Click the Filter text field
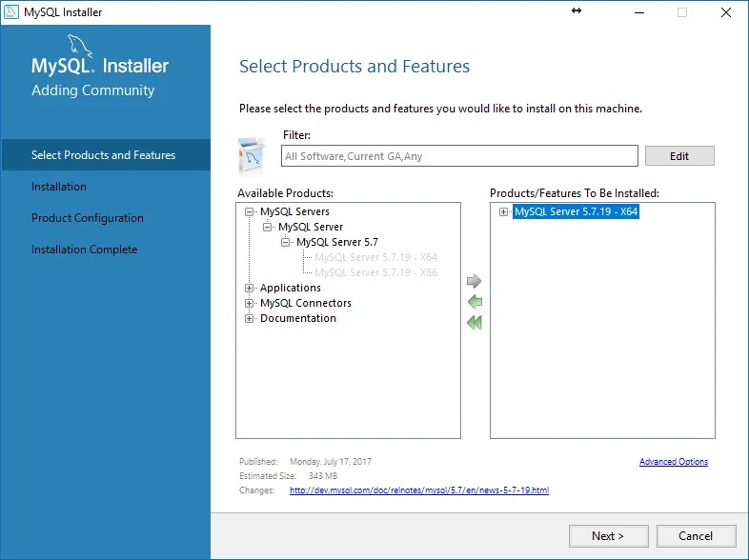The height and width of the screenshot is (560, 749). pos(459,156)
